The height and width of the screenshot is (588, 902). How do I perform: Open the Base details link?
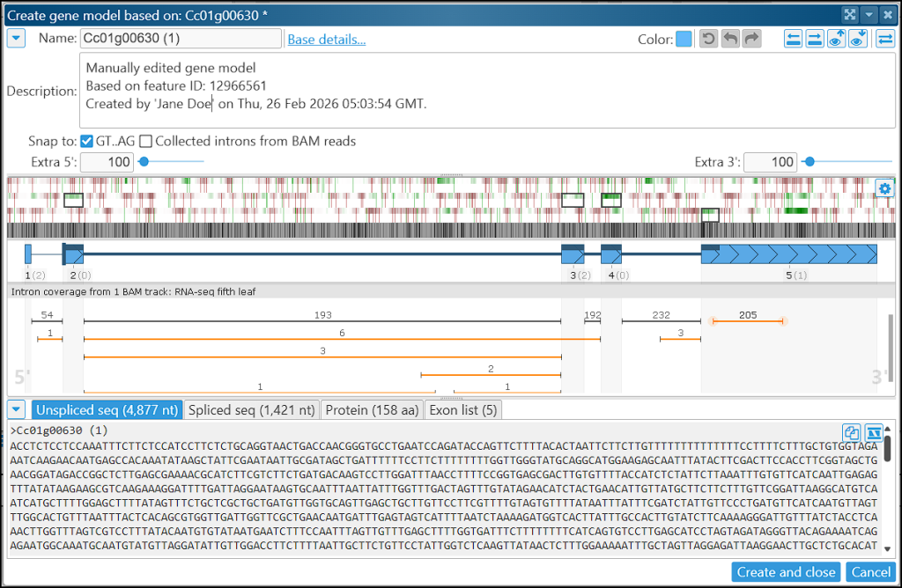coord(326,39)
